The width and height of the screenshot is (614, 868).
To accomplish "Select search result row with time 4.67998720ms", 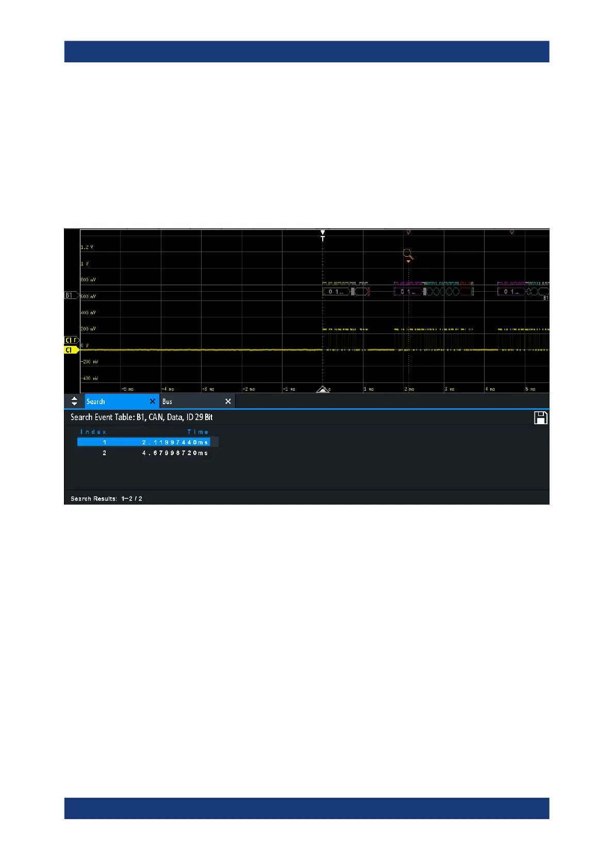I will click(144, 453).
